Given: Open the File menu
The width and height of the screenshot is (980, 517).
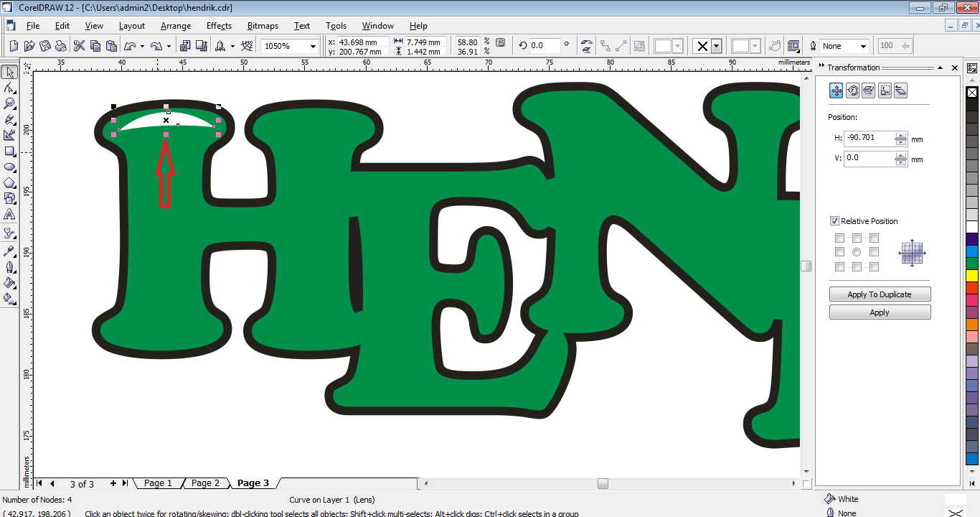Looking at the screenshot, I should [x=33, y=26].
